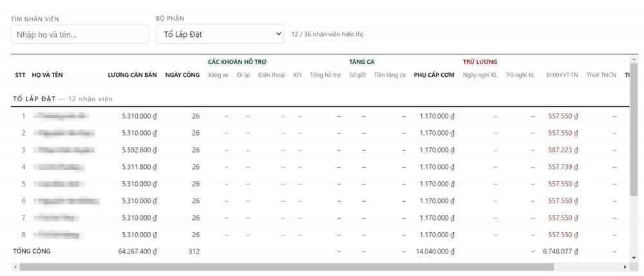
Task: Click the Điện thoại column header
Action: [272, 75]
